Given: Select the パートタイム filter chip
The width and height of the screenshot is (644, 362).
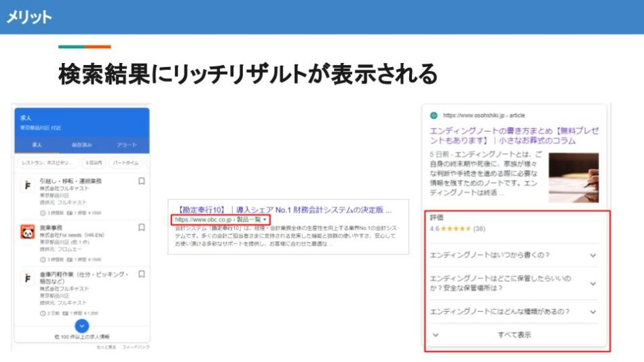Looking at the screenshot, I should click(126, 163).
